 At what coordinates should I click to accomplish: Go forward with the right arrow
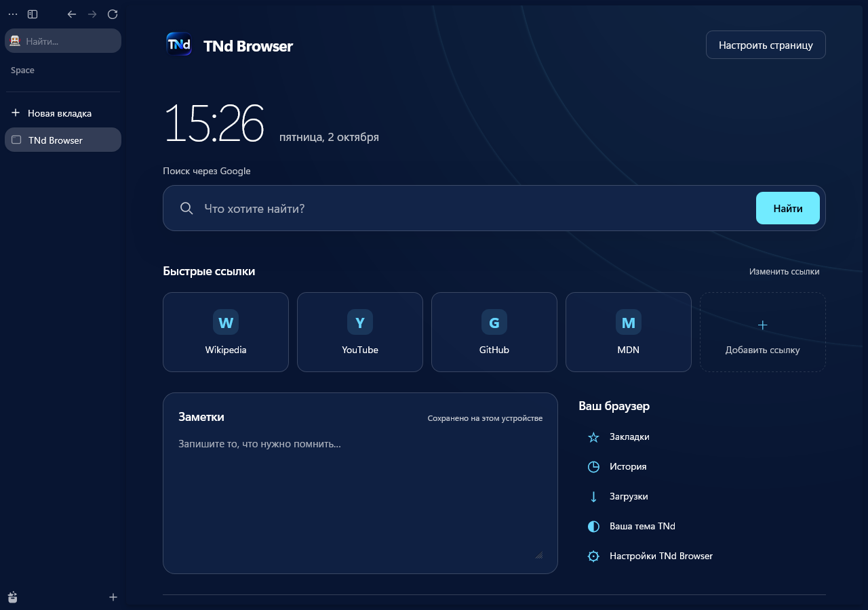(x=92, y=14)
